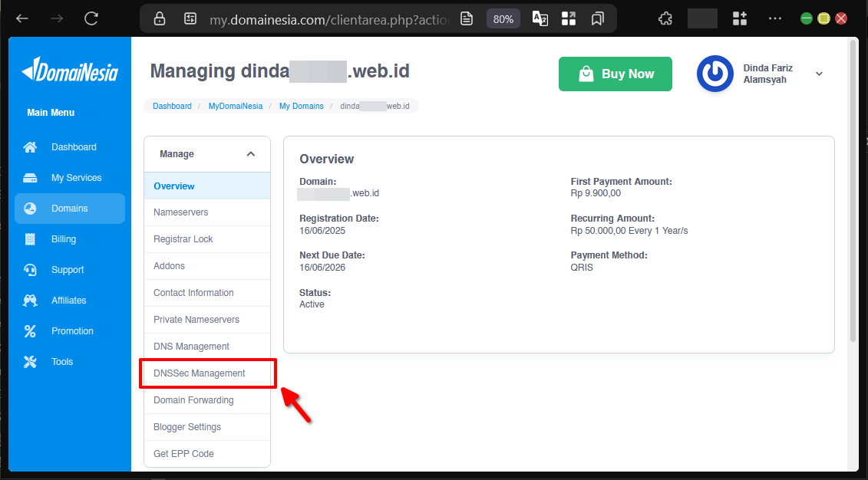Open Nameservers in the Manage list
This screenshot has height=480, width=868.
(x=207, y=212)
